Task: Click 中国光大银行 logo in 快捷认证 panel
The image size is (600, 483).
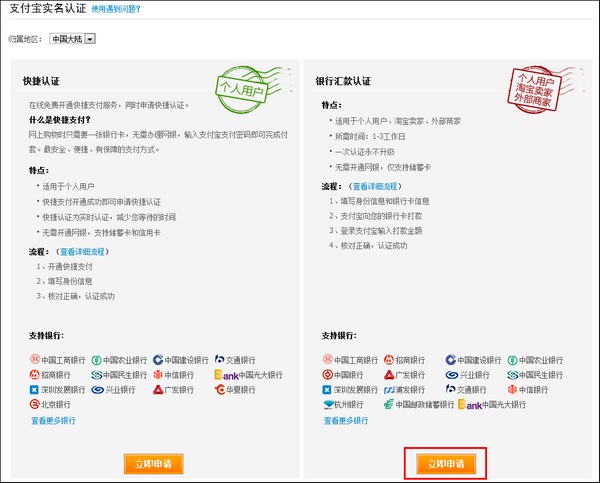Action: point(248,375)
